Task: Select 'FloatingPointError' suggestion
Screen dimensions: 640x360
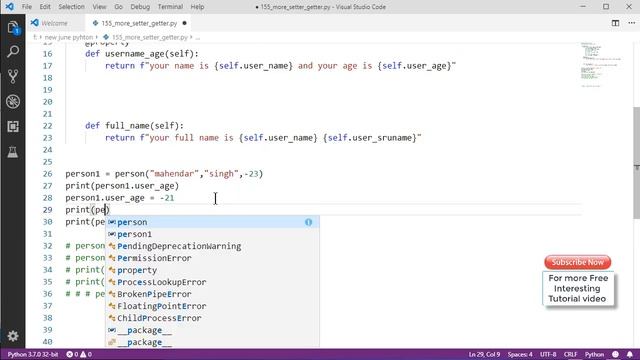Action: [x=212, y=306]
